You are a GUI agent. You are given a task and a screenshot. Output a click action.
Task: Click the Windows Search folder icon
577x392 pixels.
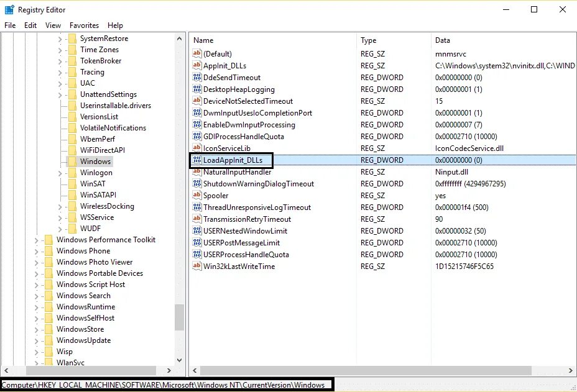coord(48,296)
